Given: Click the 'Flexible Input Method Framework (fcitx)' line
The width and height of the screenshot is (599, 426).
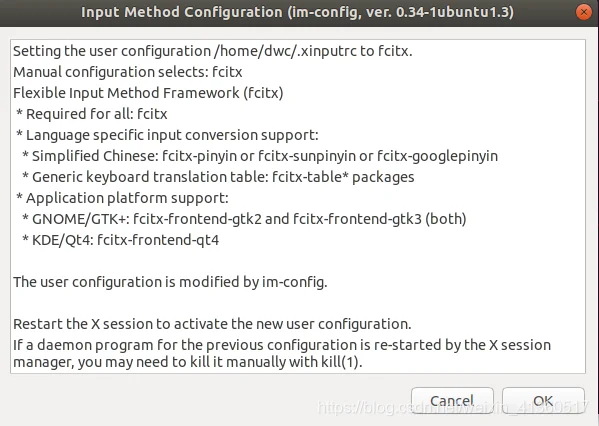Looking at the screenshot, I should pos(148,93).
